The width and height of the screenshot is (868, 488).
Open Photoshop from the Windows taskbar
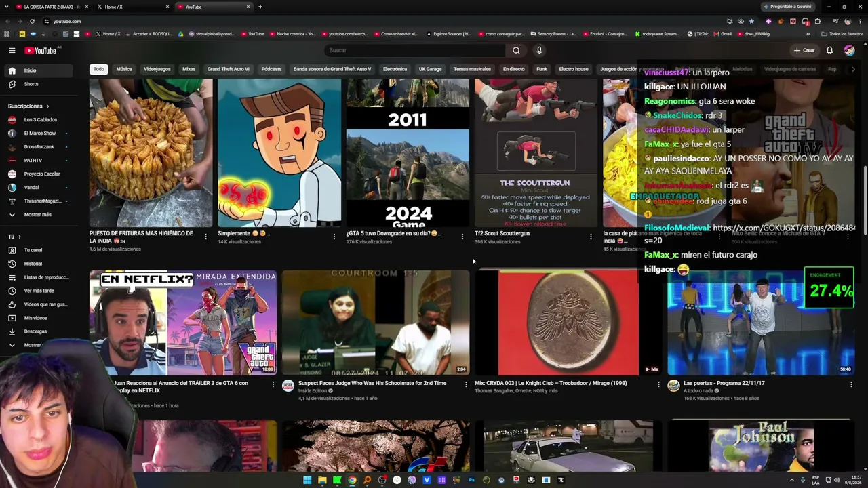[x=471, y=481]
